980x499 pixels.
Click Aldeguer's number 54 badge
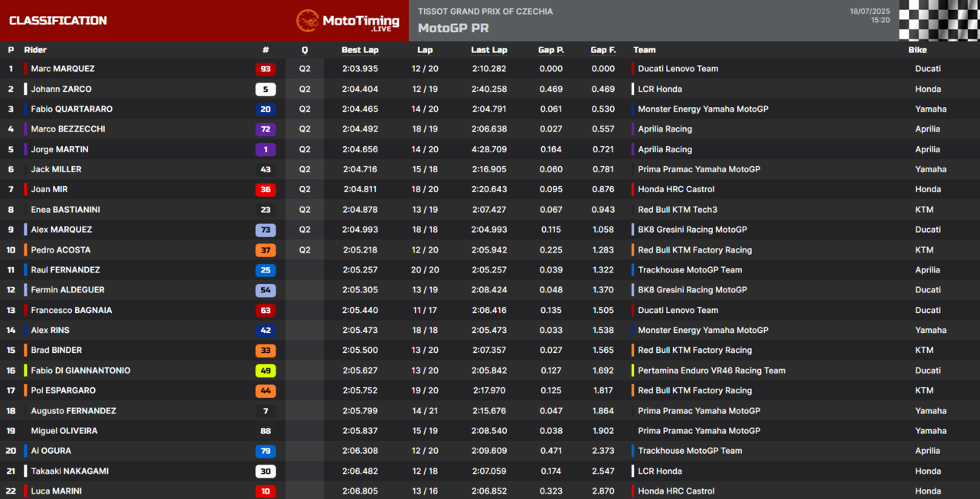point(266,290)
